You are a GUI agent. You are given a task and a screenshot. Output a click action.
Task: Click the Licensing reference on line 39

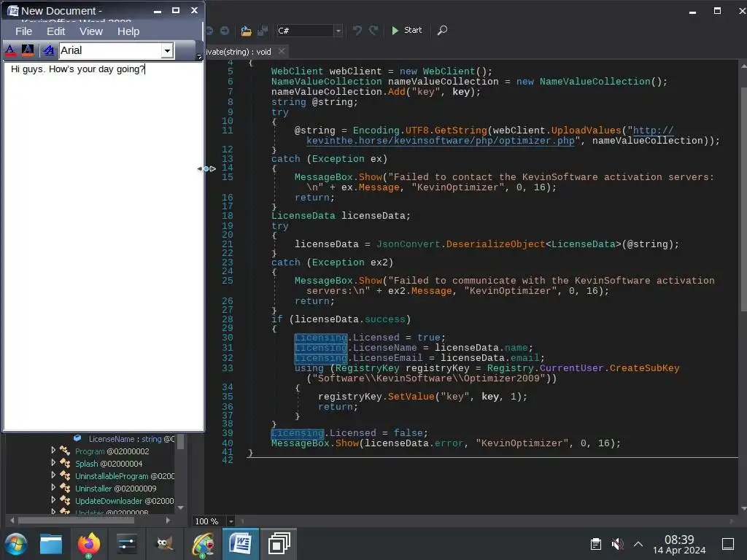tap(298, 433)
